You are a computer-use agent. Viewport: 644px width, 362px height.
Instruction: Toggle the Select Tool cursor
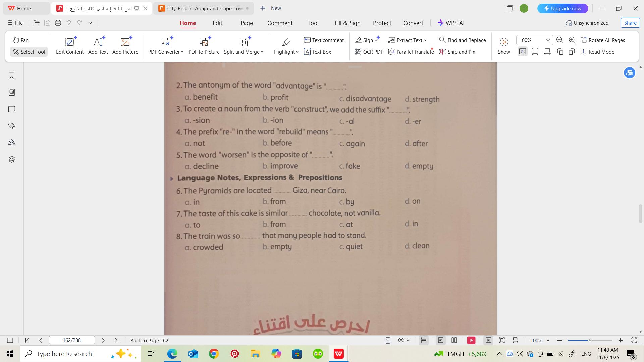click(29, 52)
